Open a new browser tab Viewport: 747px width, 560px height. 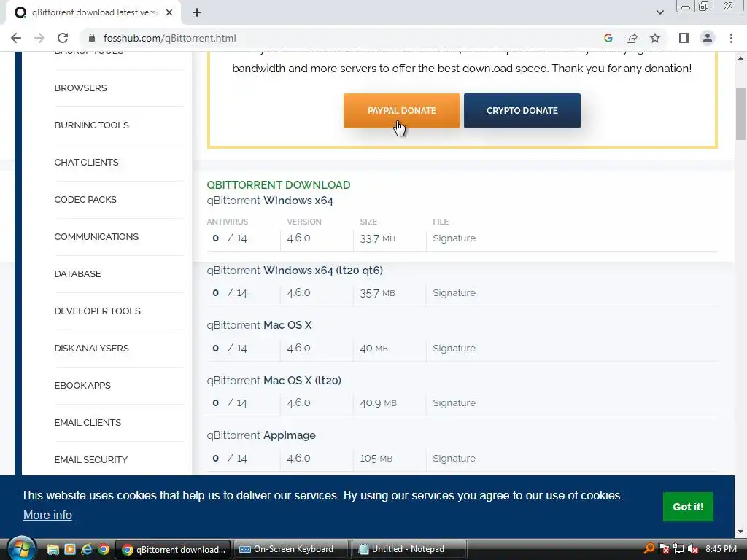[x=197, y=13]
